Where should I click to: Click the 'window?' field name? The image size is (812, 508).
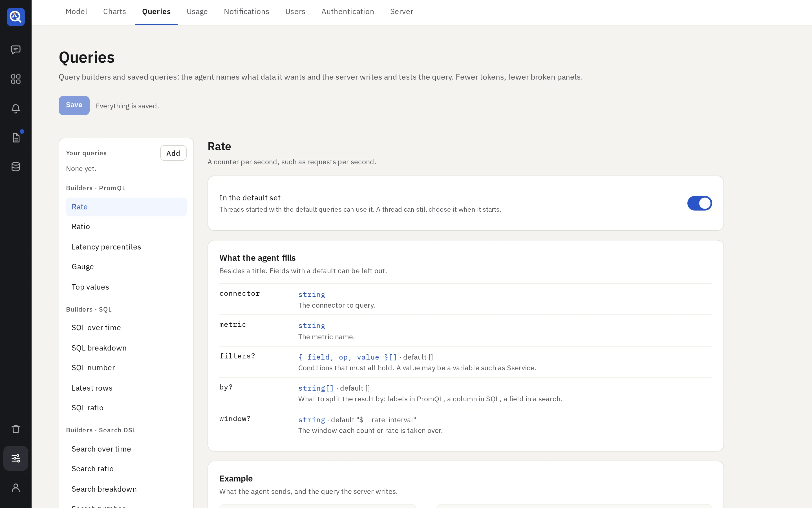pyautogui.click(x=235, y=419)
